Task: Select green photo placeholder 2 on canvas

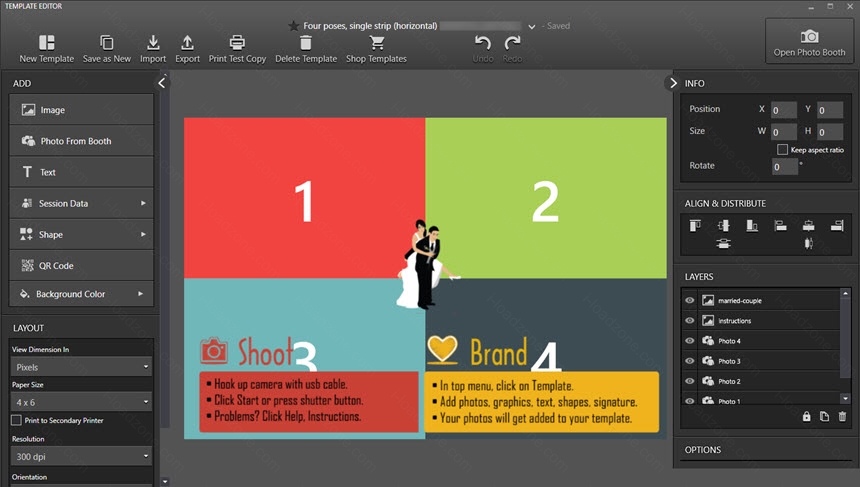Action: (546, 198)
